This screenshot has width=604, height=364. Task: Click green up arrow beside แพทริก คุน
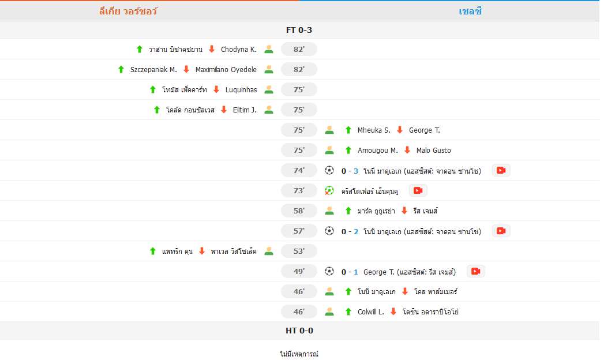point(152,251)
